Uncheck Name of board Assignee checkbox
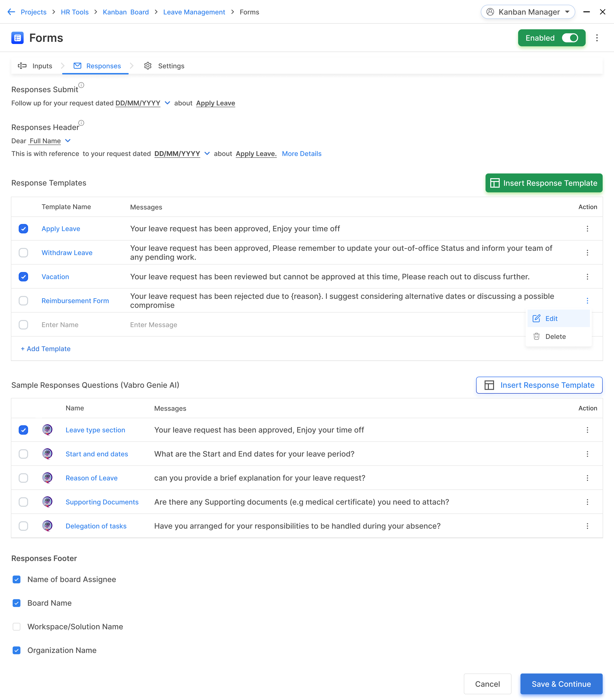The width and height of the screenshot is (614, 700). coord(17,579)
